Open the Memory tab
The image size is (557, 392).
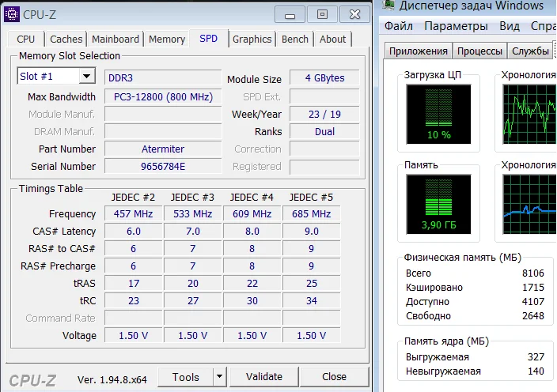coord(167,39)
